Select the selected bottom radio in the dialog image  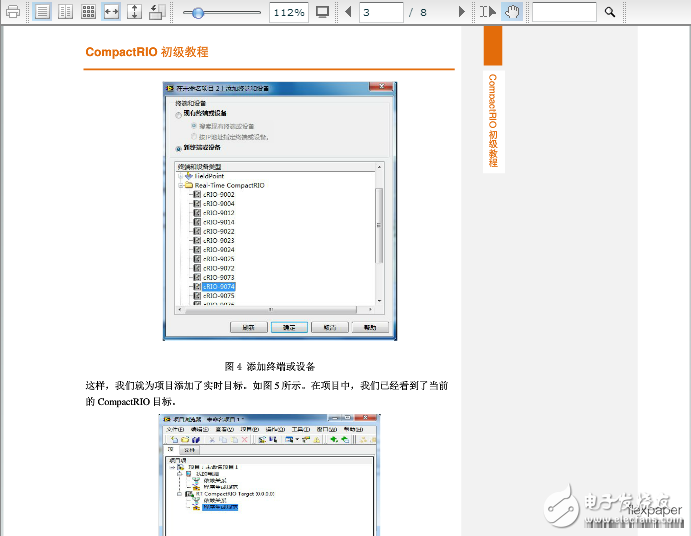point(178,149)
